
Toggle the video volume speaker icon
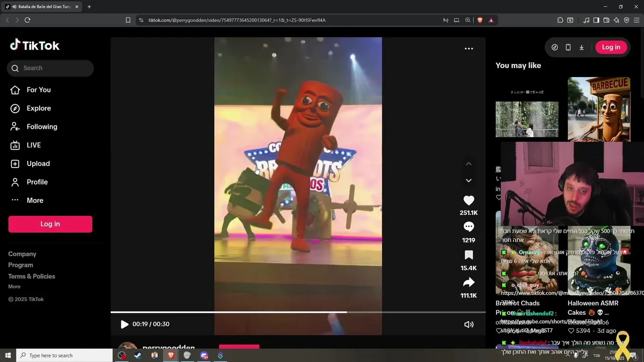(468, 324)
